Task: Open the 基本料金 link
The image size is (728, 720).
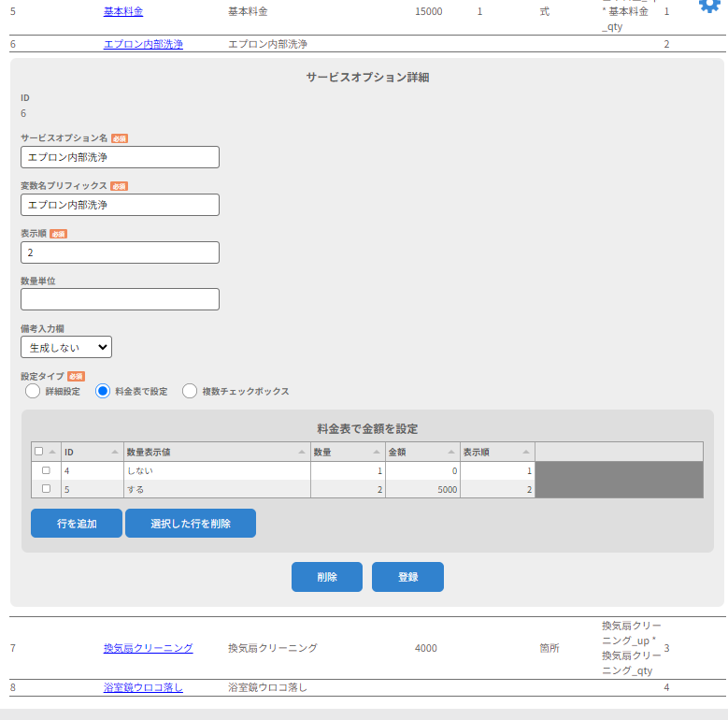Action: click(x=123, y=12)
